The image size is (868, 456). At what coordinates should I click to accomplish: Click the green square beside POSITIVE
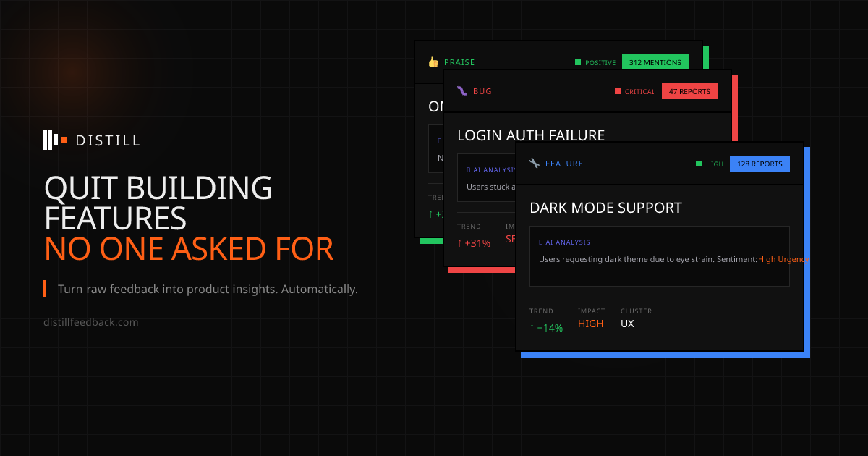click(578, 62)
